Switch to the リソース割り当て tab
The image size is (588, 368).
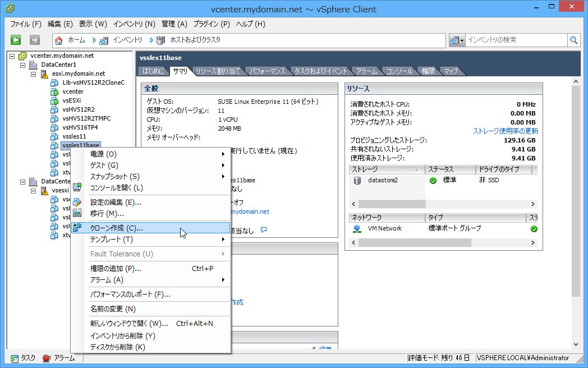tap(218, 71)
